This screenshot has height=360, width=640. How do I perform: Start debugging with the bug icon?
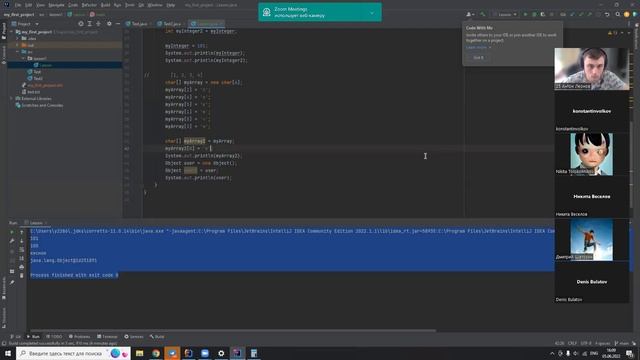tap(534, 14)
